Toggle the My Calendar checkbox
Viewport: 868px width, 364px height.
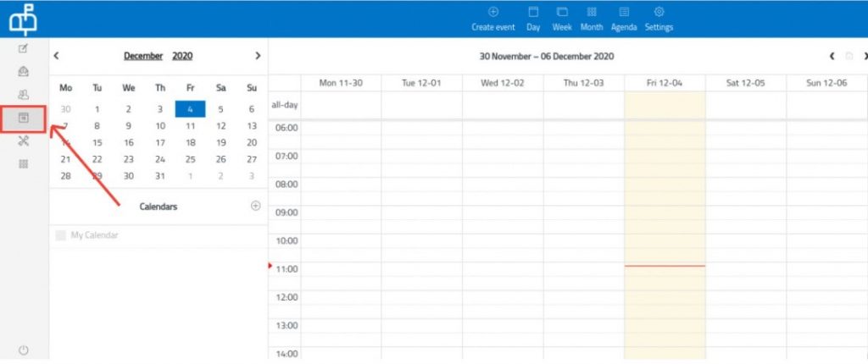[x=60, y=235]
